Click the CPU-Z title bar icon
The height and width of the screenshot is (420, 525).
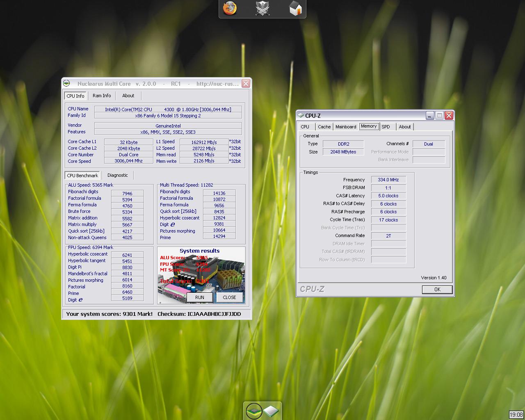tap(301, 116)
